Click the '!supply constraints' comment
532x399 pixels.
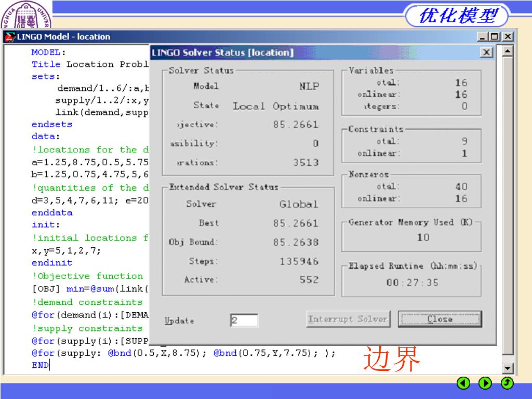click(x=87, y=328)
